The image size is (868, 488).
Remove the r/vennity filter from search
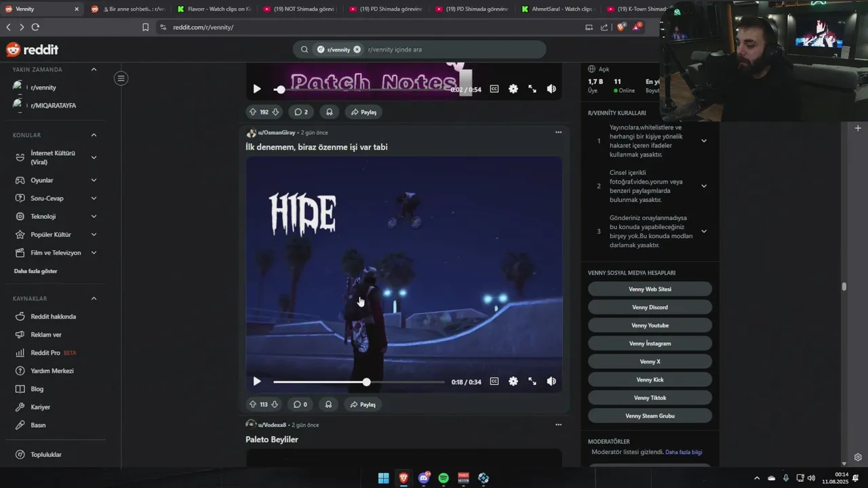pyautogui.click(x=357, y=49)
